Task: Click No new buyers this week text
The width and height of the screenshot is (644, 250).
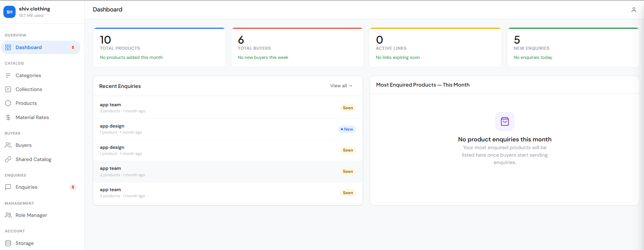Action: [x=263, y=58]
